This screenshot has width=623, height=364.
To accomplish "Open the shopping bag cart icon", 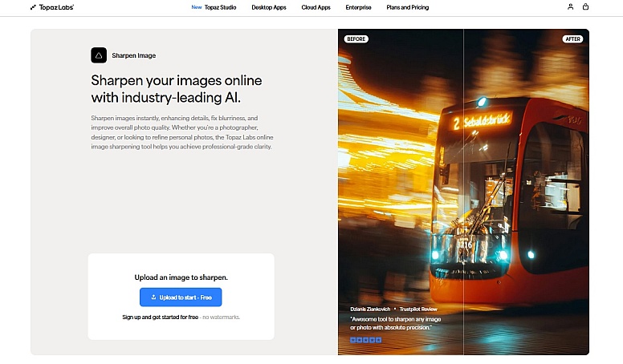I will [x=585, y=6].
